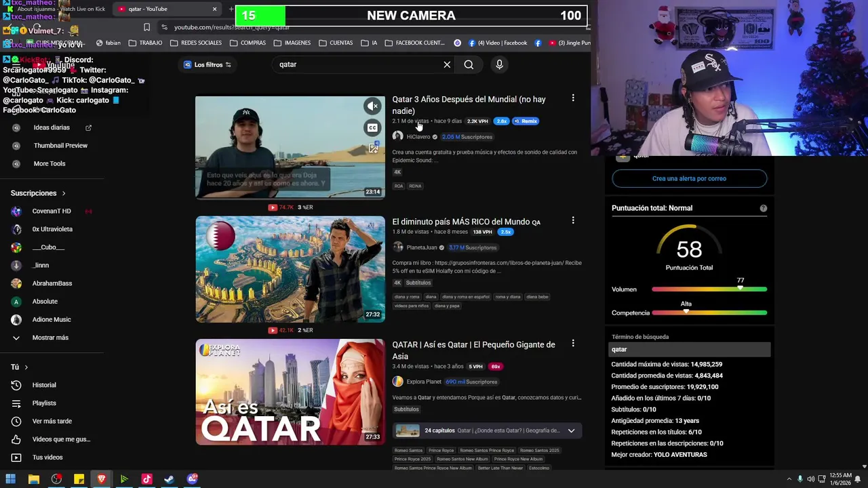Click the Remix badge on the first video
The width and height of the screenshot is (868, 488).
(x=526, y=121)
